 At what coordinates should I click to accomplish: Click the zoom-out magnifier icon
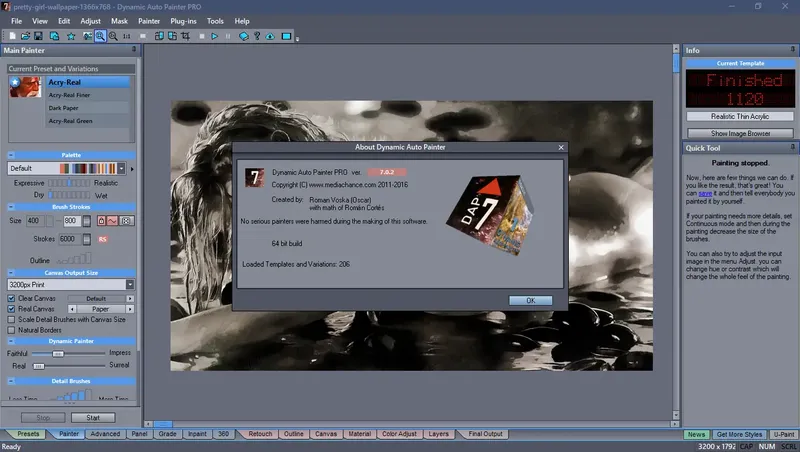click(113, 36)
